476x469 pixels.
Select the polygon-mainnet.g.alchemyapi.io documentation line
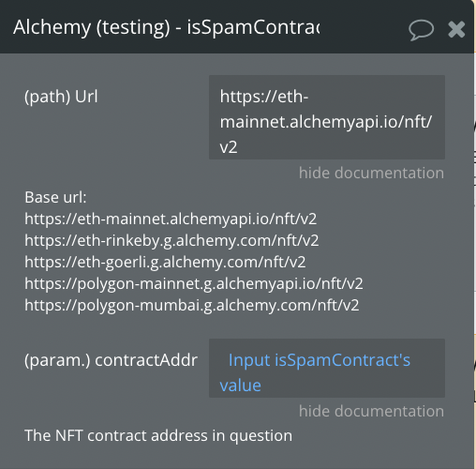[194, 283]
